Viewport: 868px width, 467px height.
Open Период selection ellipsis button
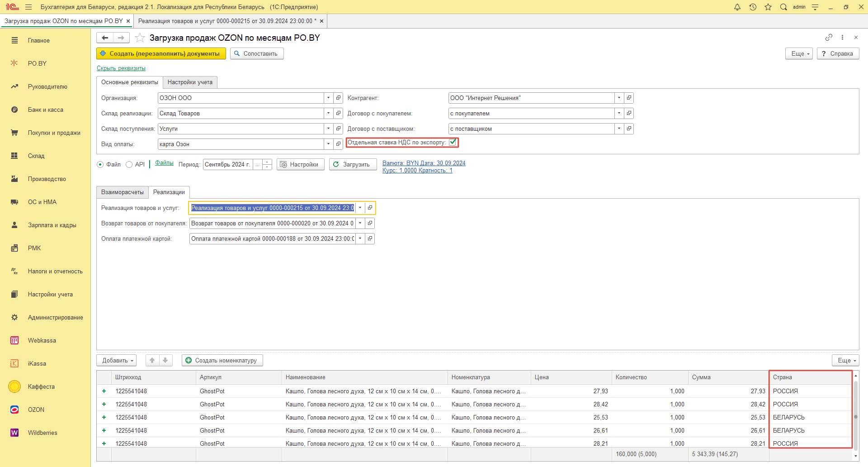(258, 164)
